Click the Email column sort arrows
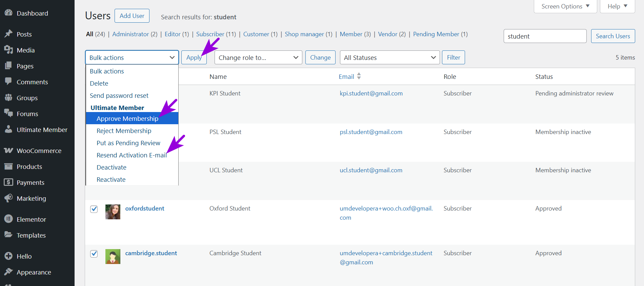 [359, 76]
